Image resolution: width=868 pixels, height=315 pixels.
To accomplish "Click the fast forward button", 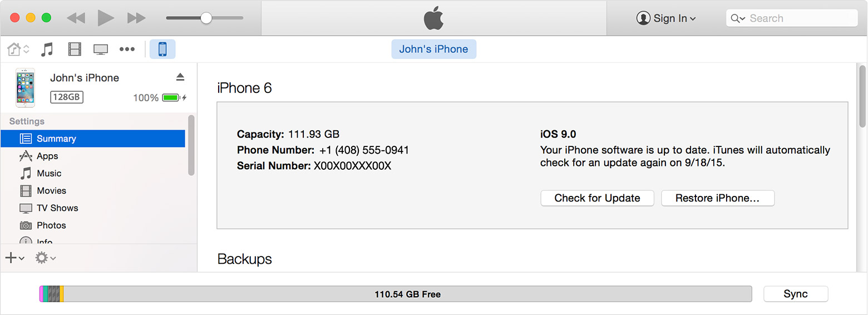I will (136, 18).
